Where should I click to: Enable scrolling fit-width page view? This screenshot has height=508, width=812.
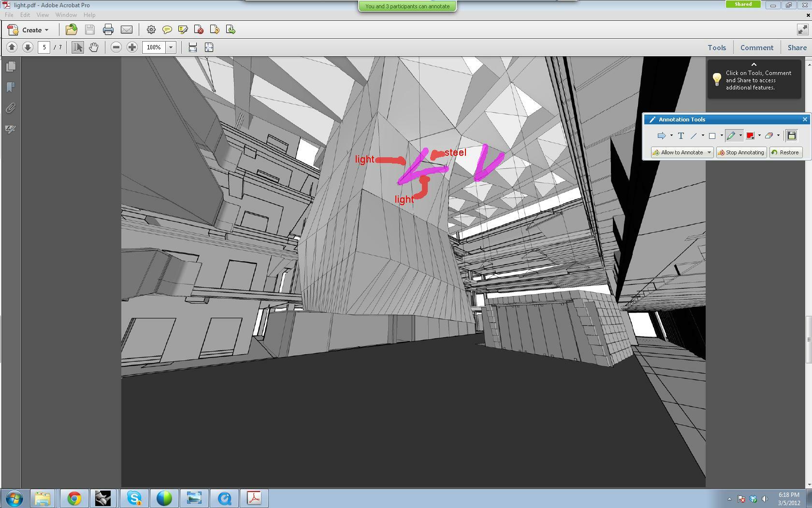[192, 47]
